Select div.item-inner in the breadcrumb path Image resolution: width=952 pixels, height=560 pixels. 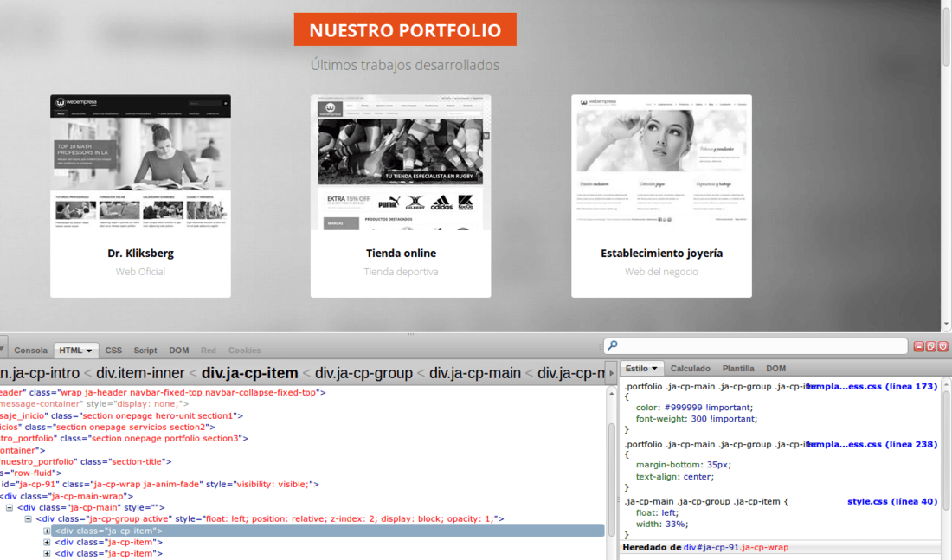pos(140,373)
